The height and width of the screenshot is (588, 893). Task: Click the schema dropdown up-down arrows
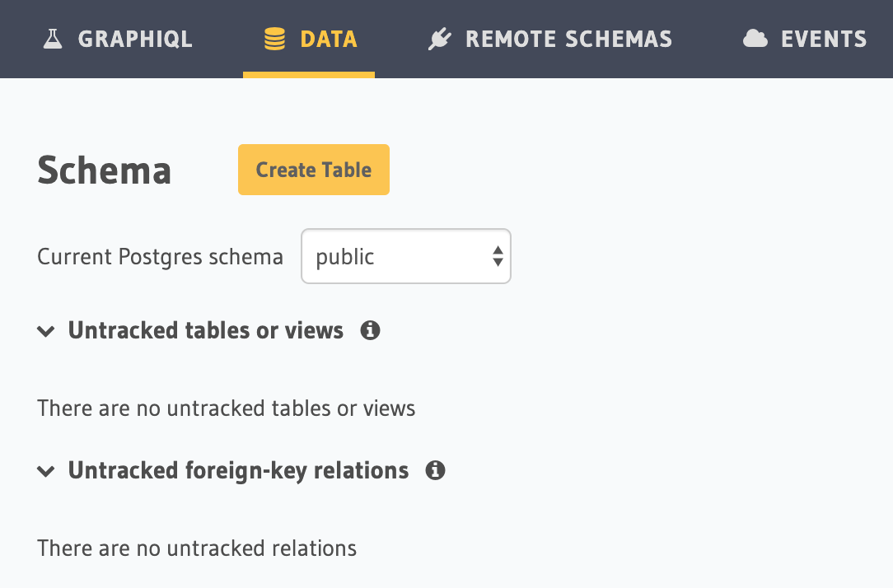[498, 257]
